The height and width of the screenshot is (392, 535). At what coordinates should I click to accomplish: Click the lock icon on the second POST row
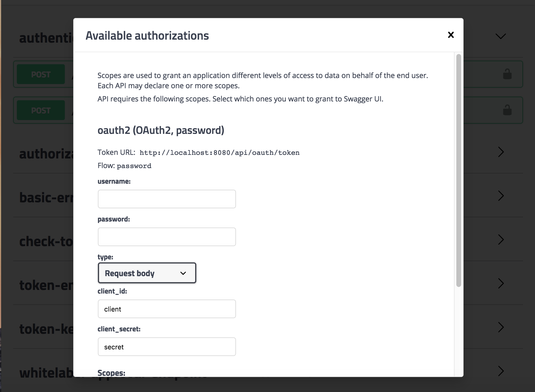(x=507, y=110)
